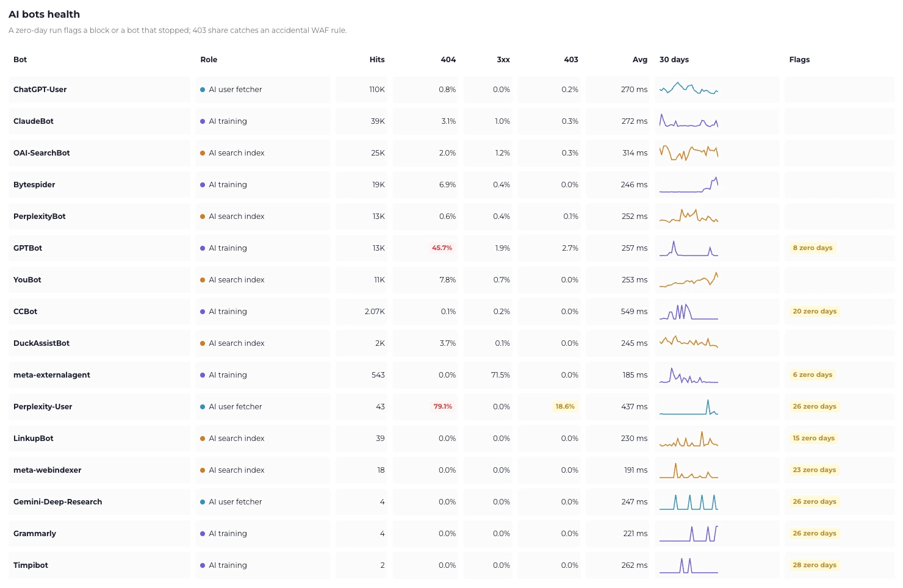Open the ChatGPT-User 30-day sparkline
The height and width of the screenshot is (588, 903).
(689, 88)
